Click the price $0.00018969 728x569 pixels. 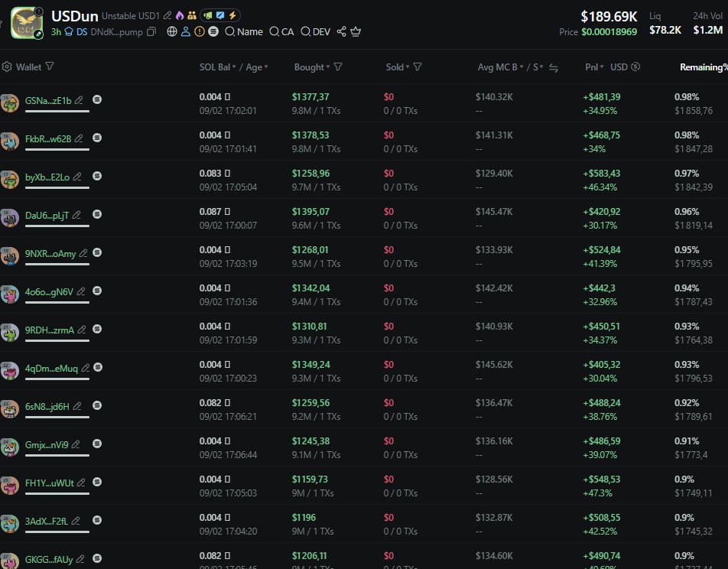tap(609, 32)
